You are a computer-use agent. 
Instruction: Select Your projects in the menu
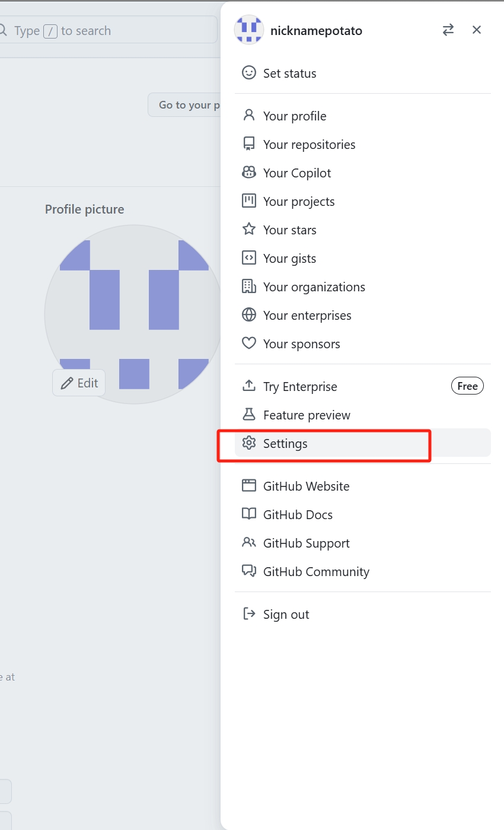tap(299, 202)
